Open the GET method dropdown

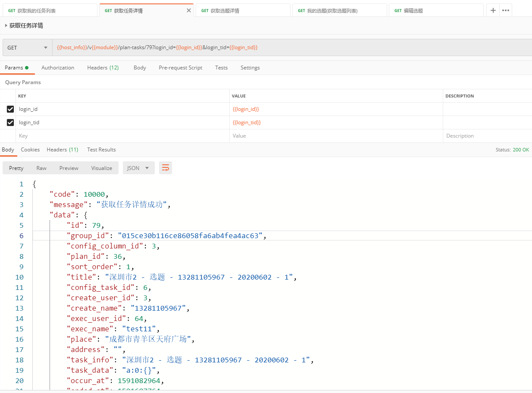[27, 47]
